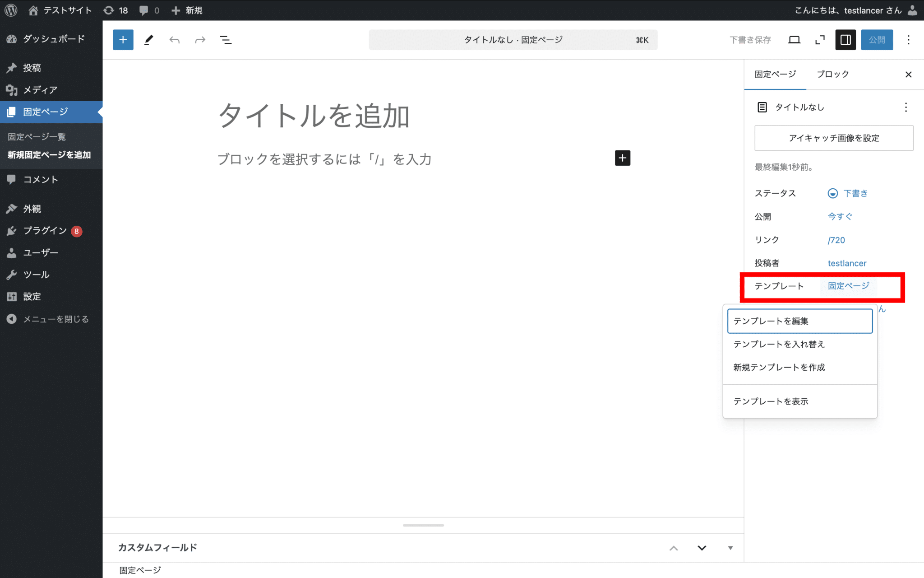
Task: Click the blue block inserter plus button
Action: (x=123, y=40)
